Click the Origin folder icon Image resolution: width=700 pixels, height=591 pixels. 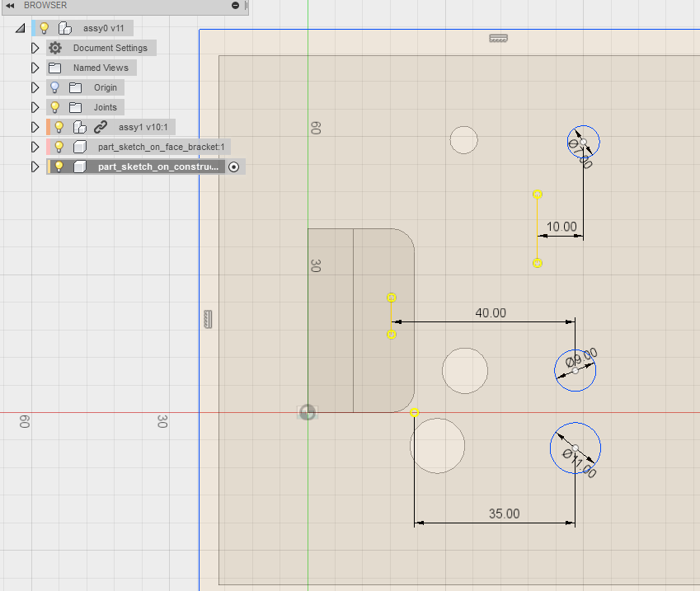(74, 87)
